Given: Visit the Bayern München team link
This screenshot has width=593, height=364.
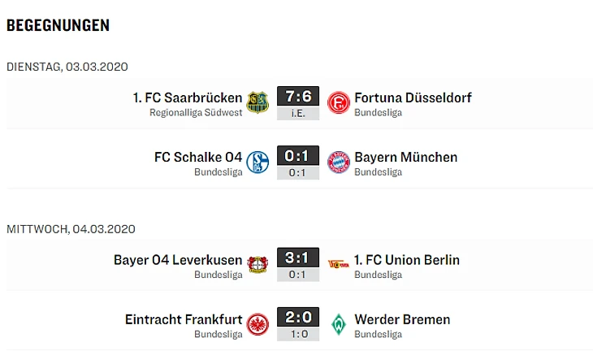Looking at the screenshot, I should [405, 157].
